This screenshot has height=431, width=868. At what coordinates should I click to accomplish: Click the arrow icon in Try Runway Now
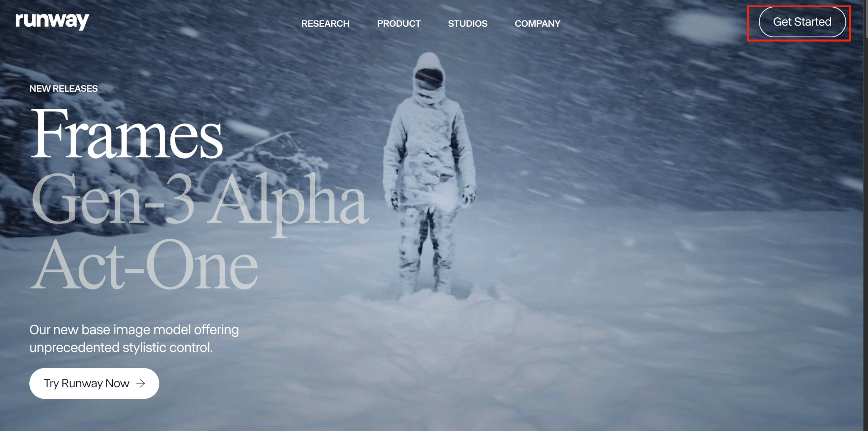click(141, 383)
